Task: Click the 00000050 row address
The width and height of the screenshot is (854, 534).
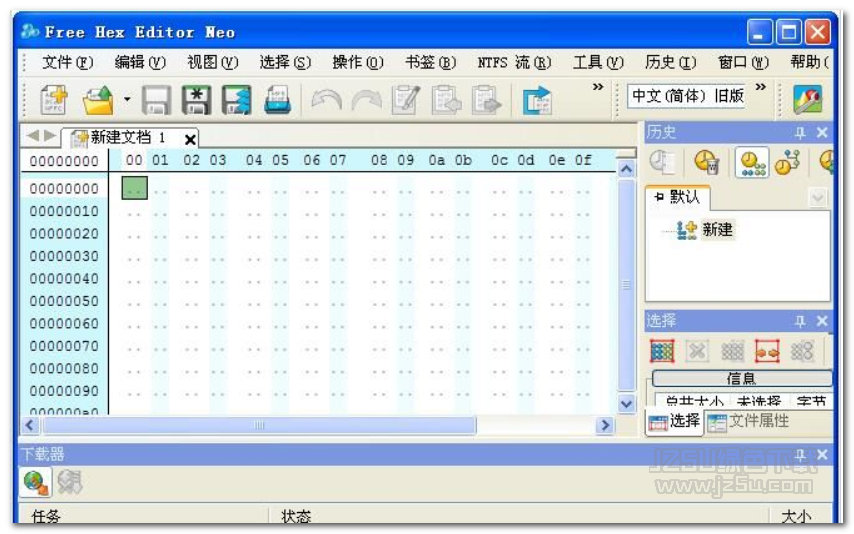Action: point(64,301)
